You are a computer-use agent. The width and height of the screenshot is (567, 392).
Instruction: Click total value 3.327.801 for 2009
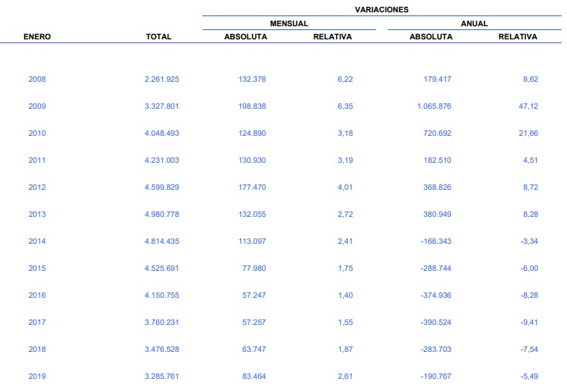coord(161,106)
